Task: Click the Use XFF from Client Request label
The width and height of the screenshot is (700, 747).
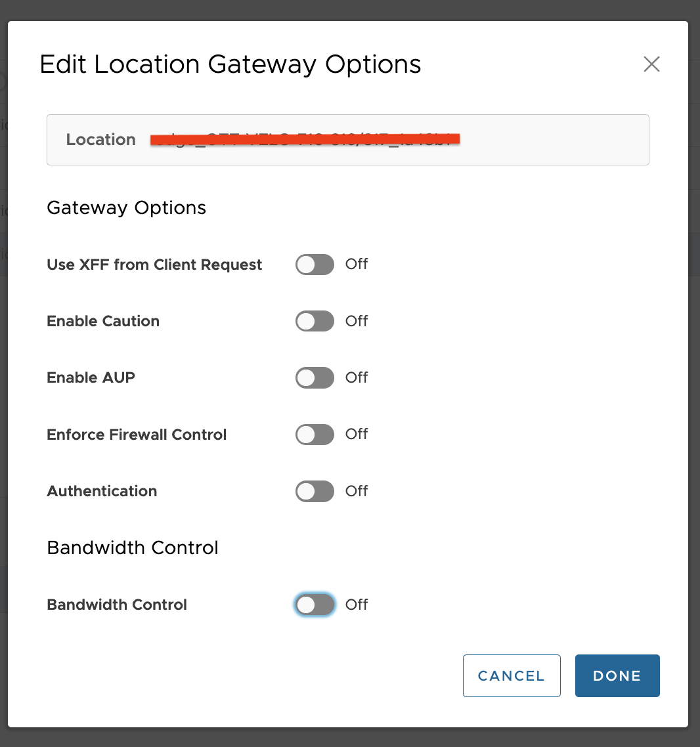Action: coord(154,265)
